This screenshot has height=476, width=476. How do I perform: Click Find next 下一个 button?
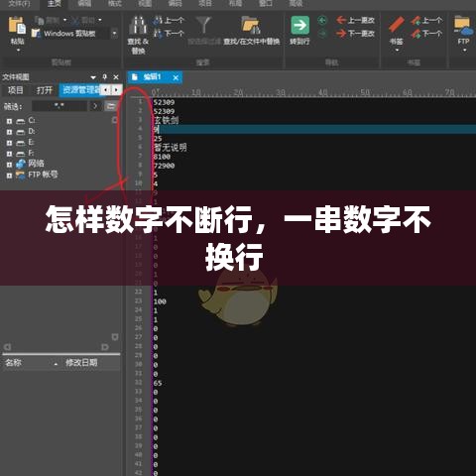(x=169, y=34)
